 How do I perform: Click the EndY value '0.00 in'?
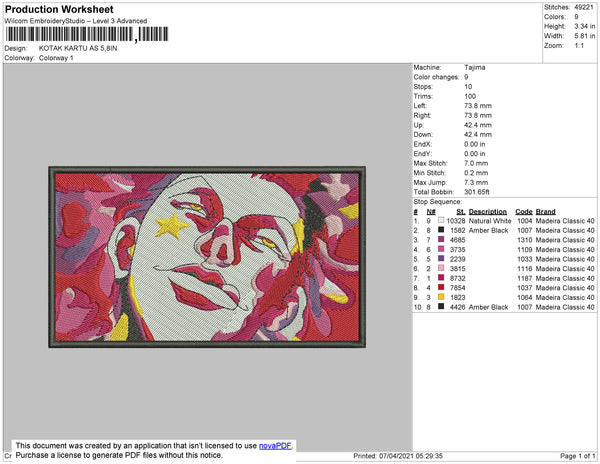(x=474, y=154)
